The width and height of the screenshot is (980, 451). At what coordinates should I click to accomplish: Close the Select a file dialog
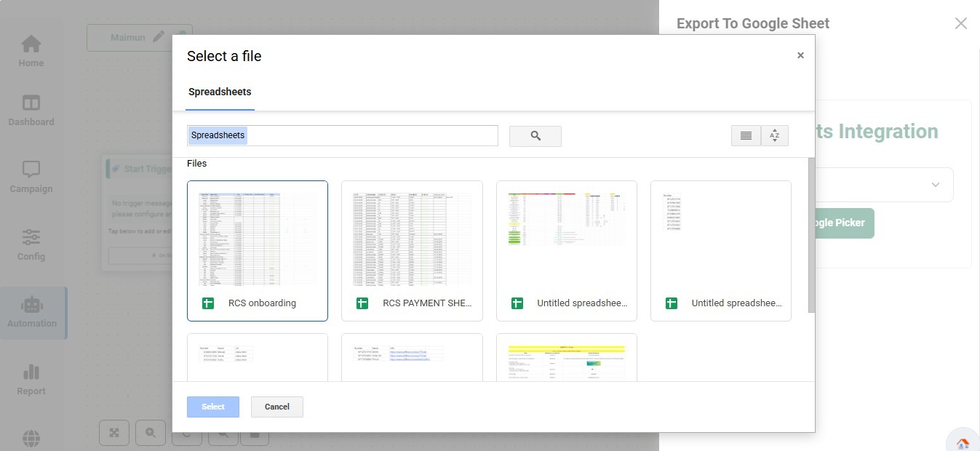[x=800, y=55]
